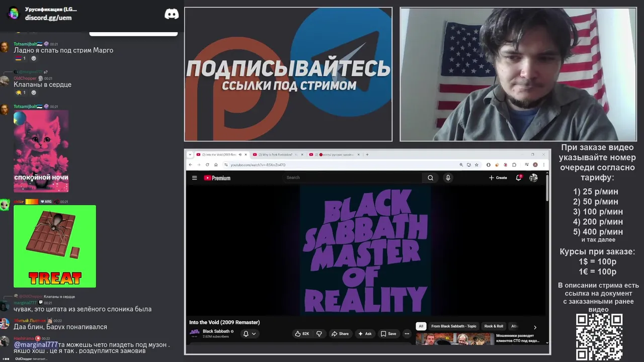This screenshot has width=644, height=362.
Task: Bookmark this page with the star icon
Action: 476,165
